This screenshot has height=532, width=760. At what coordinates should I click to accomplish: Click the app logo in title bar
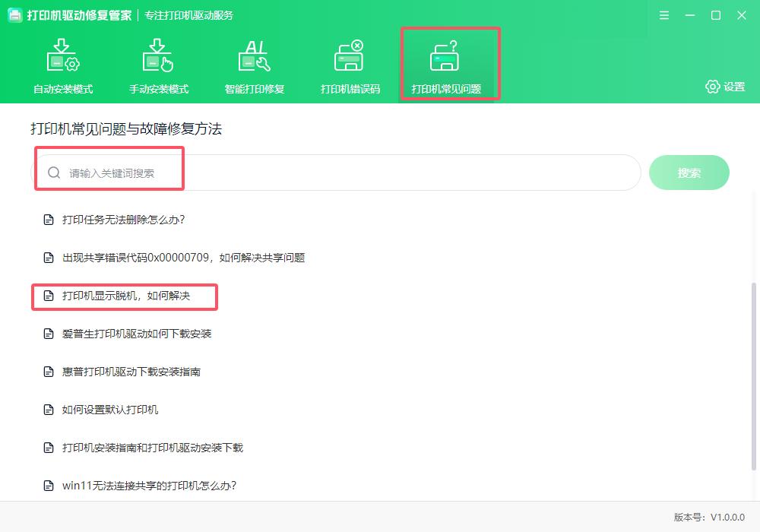point(14,15)
